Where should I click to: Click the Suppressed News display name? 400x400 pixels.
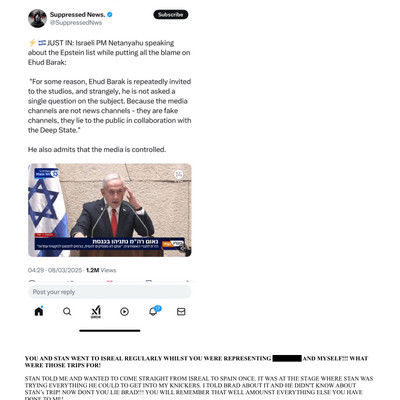point(78,15)
